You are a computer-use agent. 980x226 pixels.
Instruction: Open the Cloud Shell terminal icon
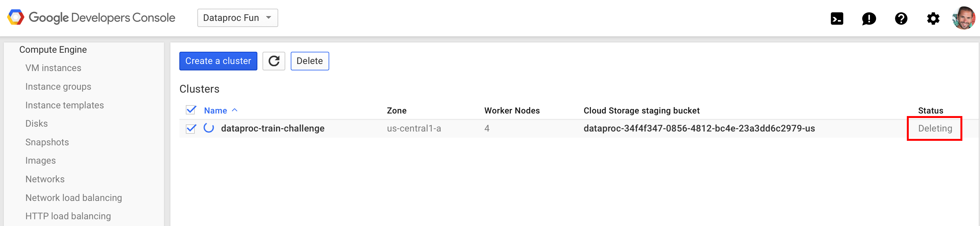pos(837,18)
